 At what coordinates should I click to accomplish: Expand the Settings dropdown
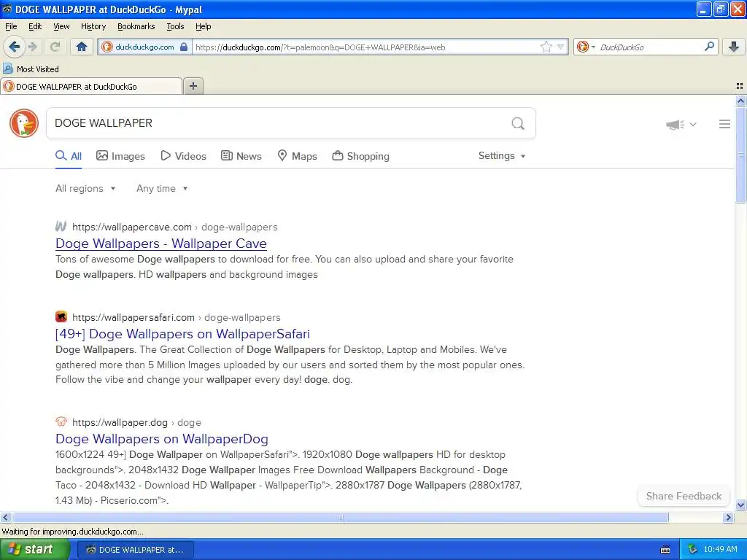502,156
